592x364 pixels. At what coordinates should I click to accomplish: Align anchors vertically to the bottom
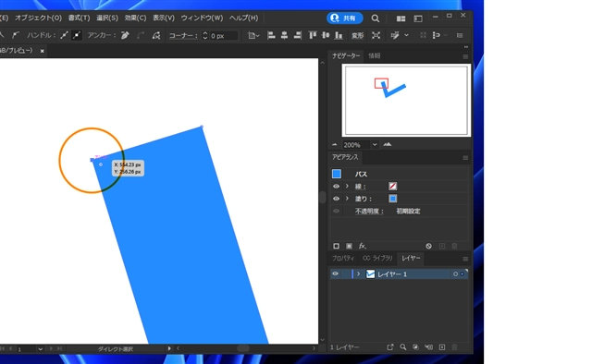[x=339, y=35]
